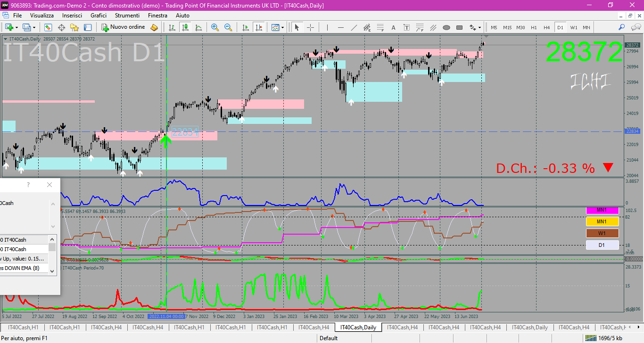Open the search magnifier icon
This screenshot has width=644, height=343.
[x=622, y=27]
